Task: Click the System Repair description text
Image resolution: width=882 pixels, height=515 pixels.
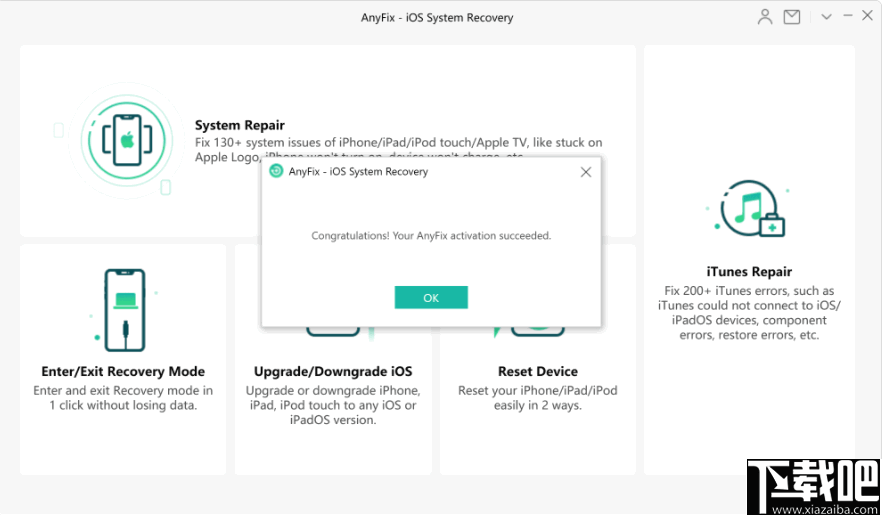Action: tap(399, 150)
